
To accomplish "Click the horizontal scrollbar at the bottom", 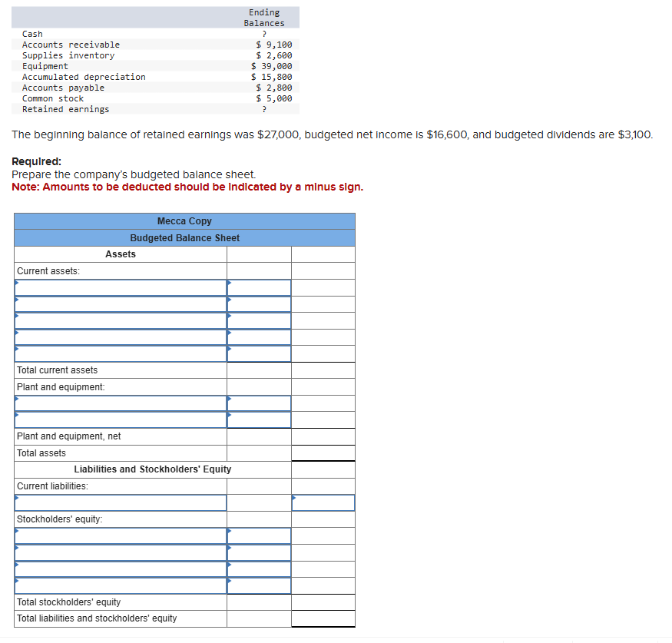I will (336, 638).
